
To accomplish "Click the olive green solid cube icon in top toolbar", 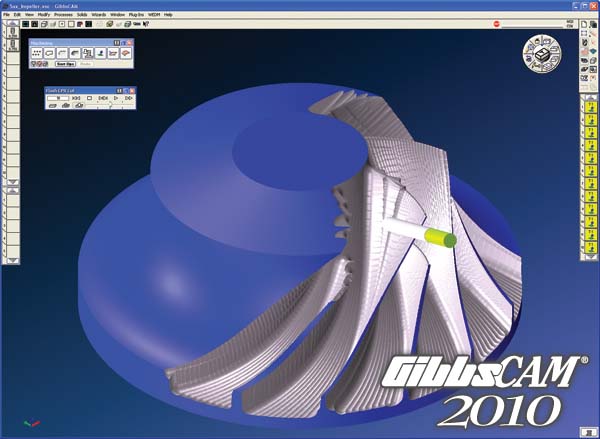I will [x=109, y=24].
